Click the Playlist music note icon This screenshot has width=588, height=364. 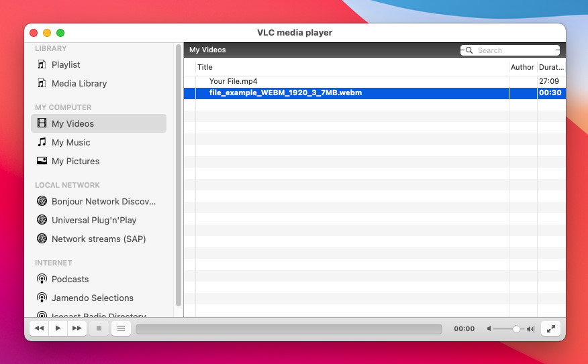pyautogui.click(x=42, y=64)
